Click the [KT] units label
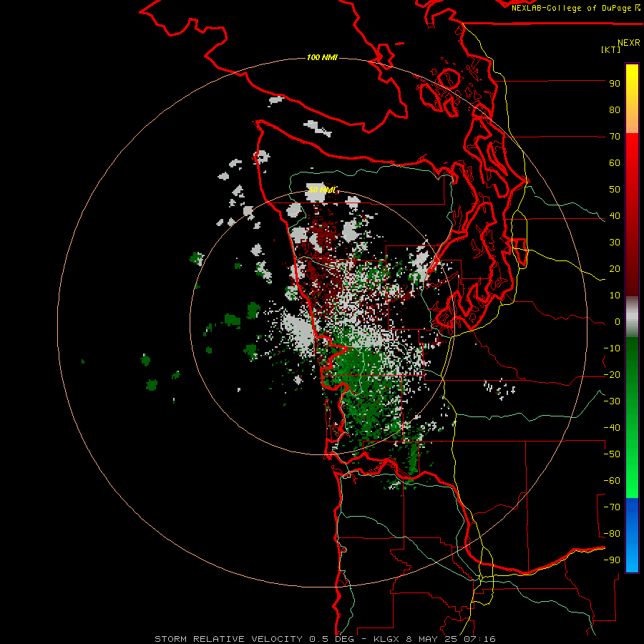Image resolution: width=644 pixels, height=644 pixels. tap(610, 49)
